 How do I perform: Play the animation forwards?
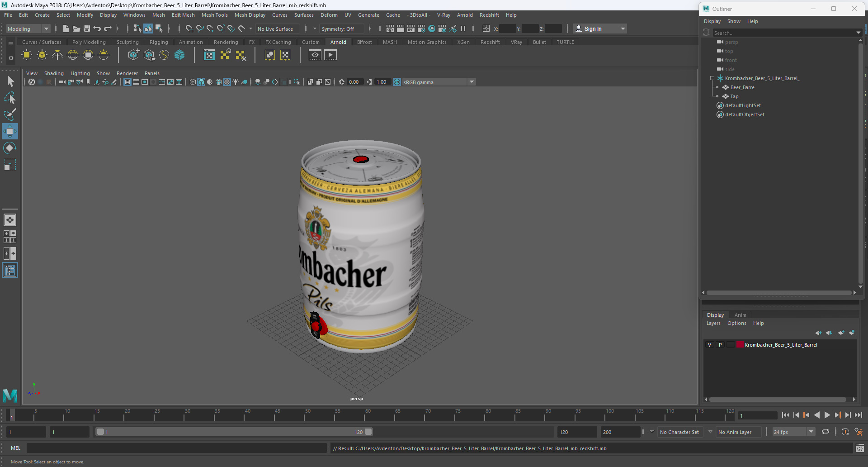(x=827, y=415)
